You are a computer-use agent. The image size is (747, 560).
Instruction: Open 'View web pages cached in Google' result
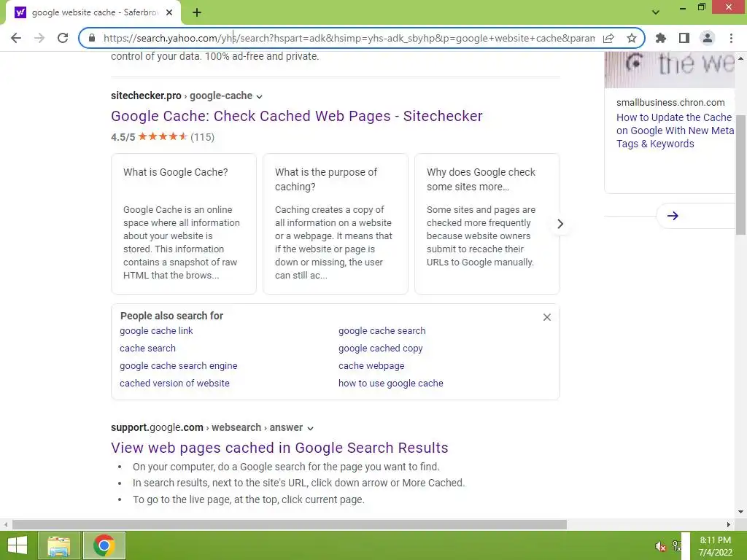279,448
